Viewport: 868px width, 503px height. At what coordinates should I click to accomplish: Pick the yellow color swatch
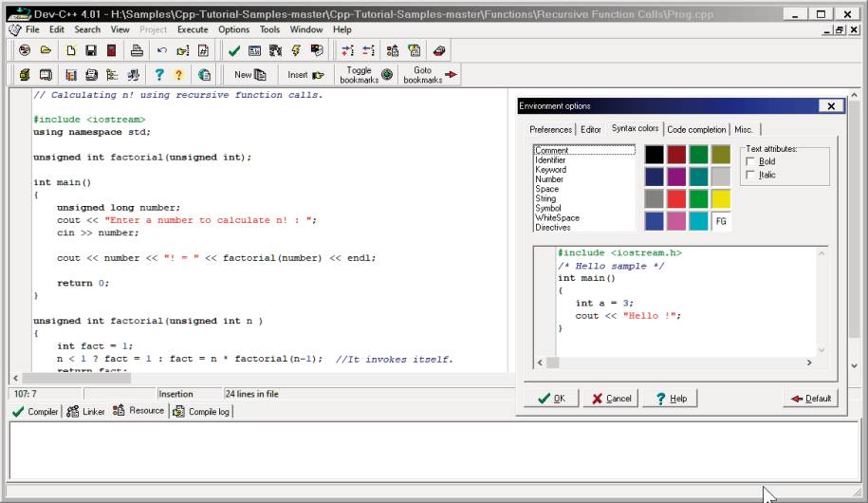[x=720, y=199]
